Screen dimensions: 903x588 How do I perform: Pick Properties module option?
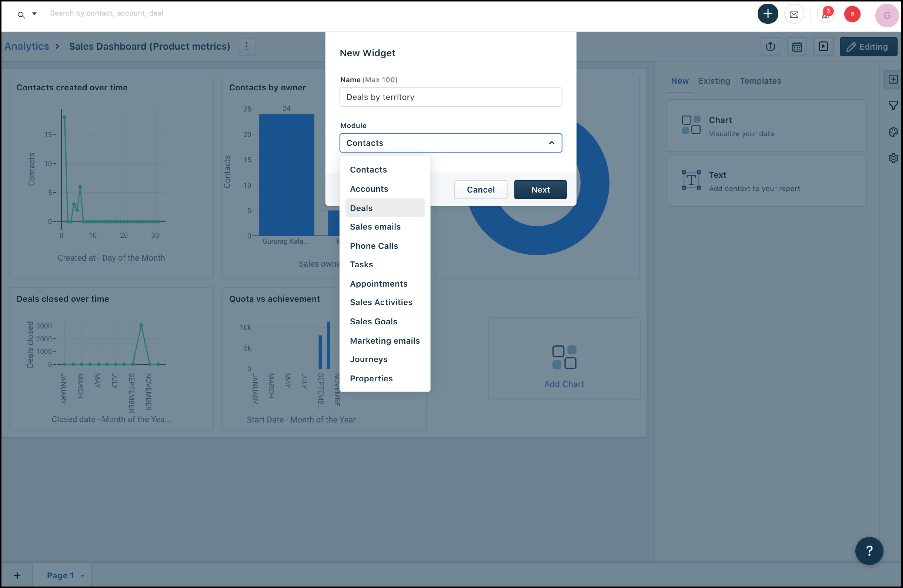coord(385,379)
